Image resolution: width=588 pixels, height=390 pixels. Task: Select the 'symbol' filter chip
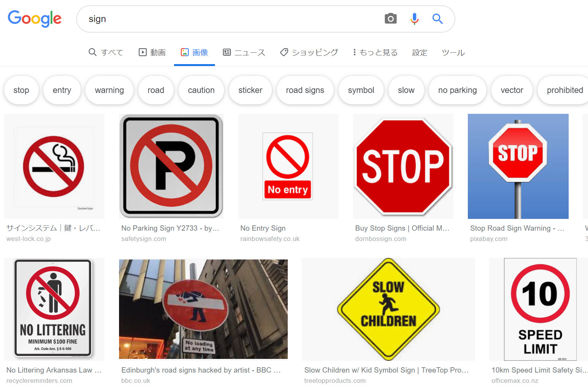coord(361,90)
